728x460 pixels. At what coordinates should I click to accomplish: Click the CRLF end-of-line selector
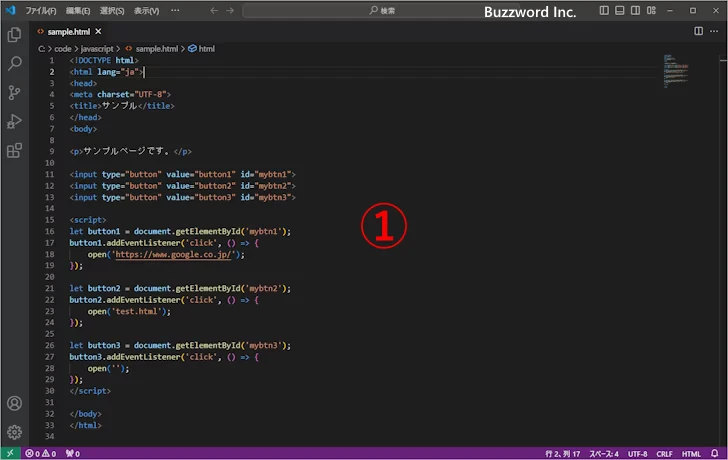[666, 453]
